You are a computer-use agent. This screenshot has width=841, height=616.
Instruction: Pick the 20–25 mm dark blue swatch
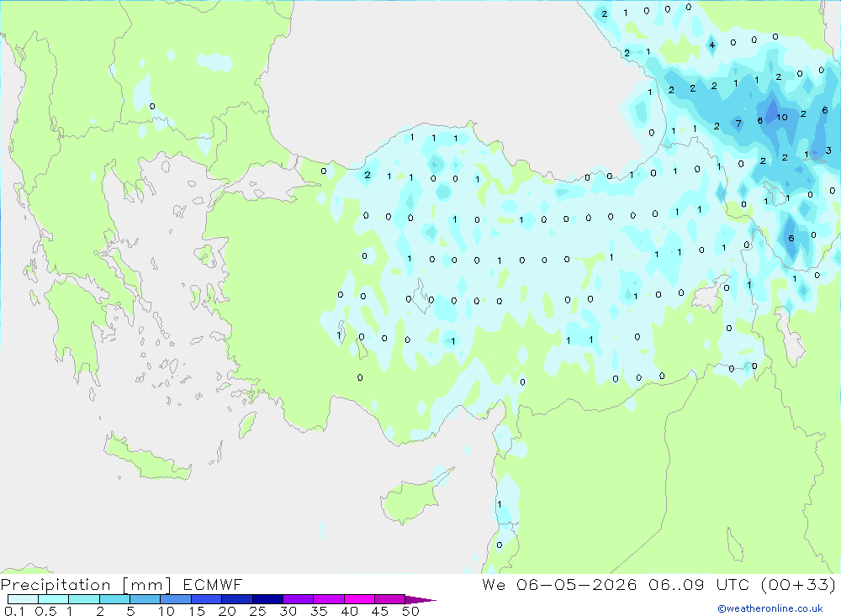click(236, 599)
